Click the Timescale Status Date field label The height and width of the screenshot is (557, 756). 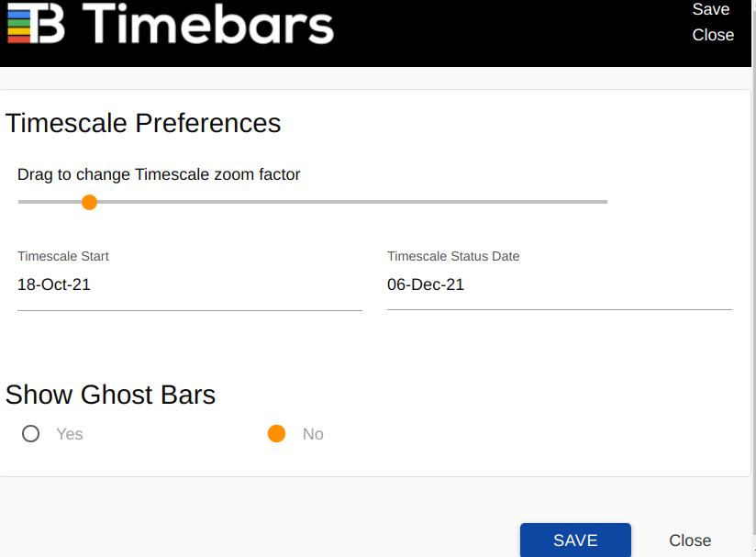pos(453,256)
